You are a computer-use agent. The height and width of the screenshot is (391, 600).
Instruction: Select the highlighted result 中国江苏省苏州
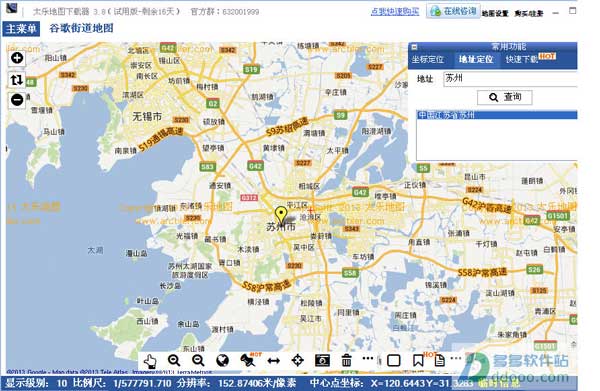[497, 115]
